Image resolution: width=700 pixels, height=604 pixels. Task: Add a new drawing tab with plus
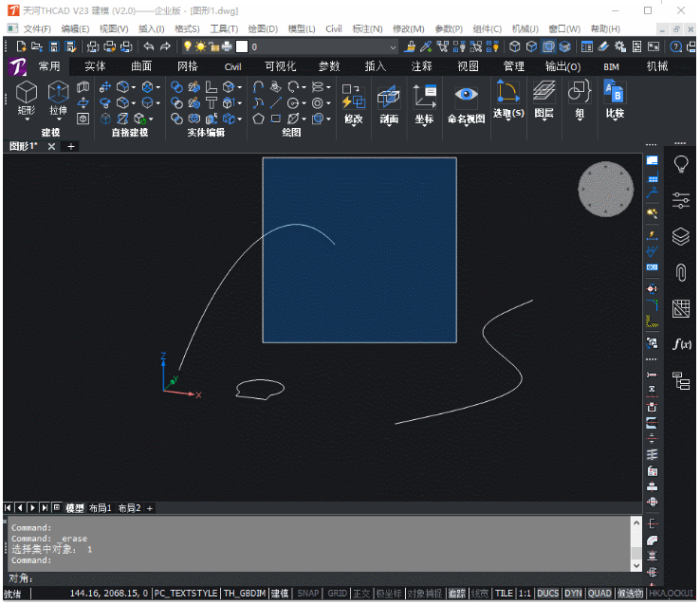pyautogui.click(x=71, y=146)
